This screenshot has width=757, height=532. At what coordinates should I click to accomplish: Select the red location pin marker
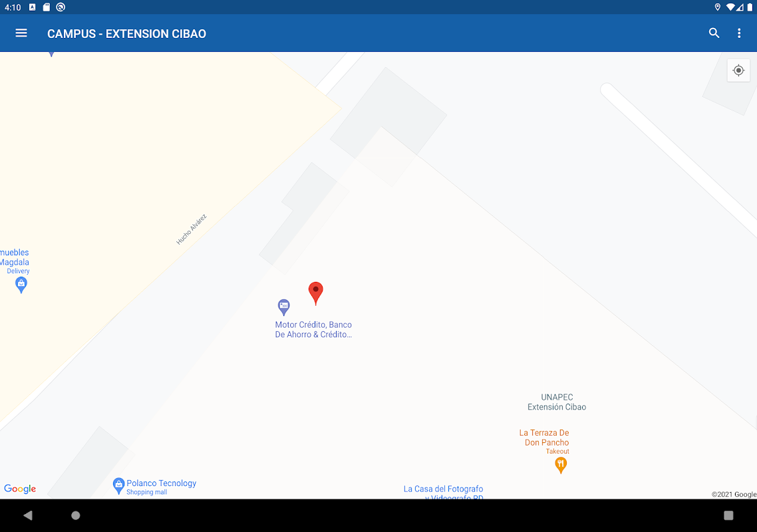pyautogui.click(x=316, y=293)
